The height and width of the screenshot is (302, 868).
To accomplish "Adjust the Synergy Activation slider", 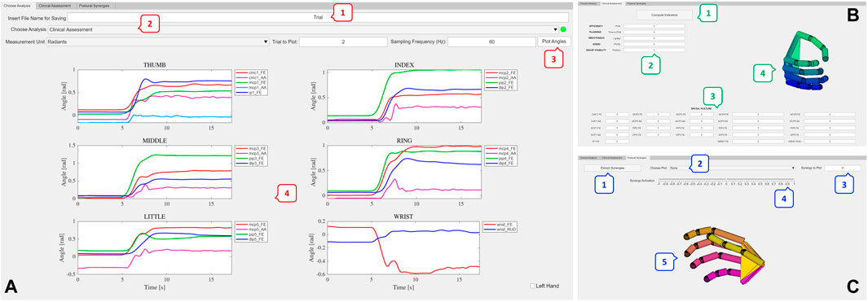I will point(725,180).
